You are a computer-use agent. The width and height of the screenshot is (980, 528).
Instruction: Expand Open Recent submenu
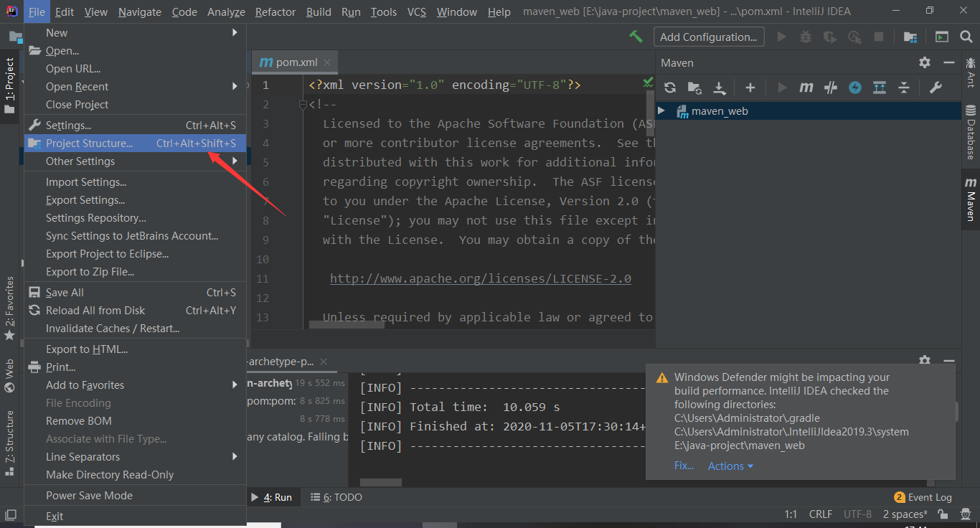tap(136, 87)
